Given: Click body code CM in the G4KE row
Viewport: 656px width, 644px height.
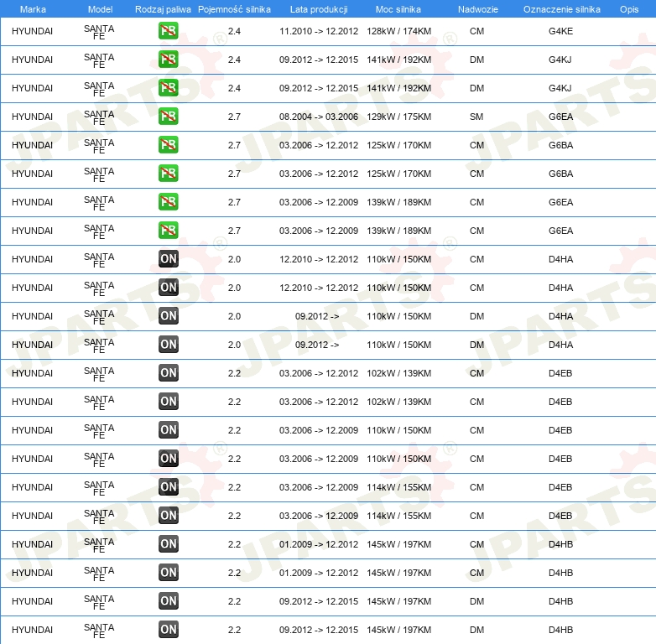Looking at the screenshot, I should click(476, 31).
